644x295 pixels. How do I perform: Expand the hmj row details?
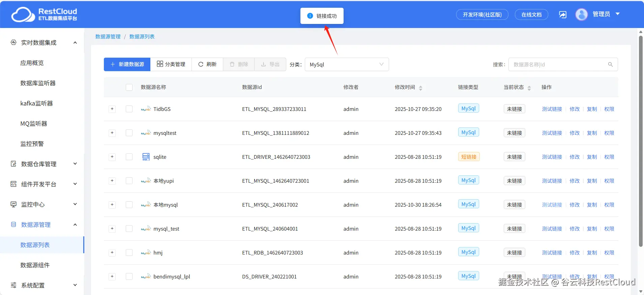pos(112,253)
